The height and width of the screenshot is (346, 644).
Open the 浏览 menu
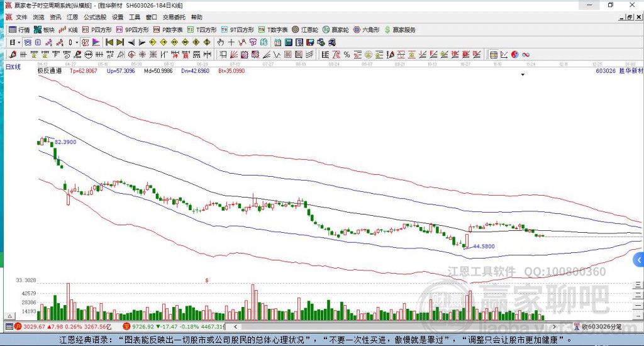pos(38,17)
